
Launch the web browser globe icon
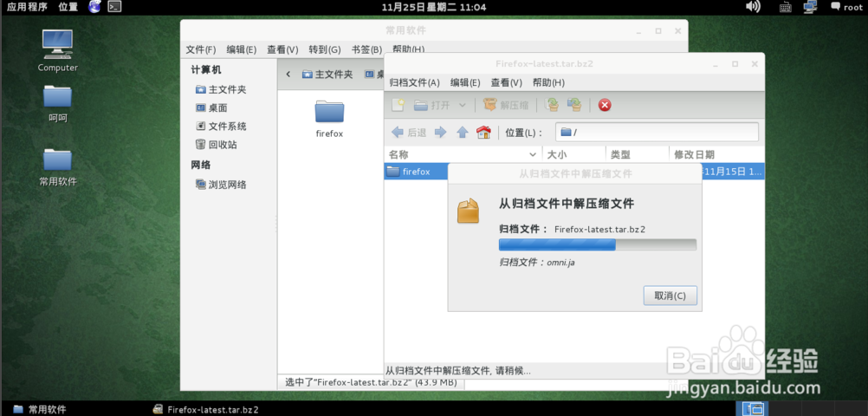click(94, 7)
